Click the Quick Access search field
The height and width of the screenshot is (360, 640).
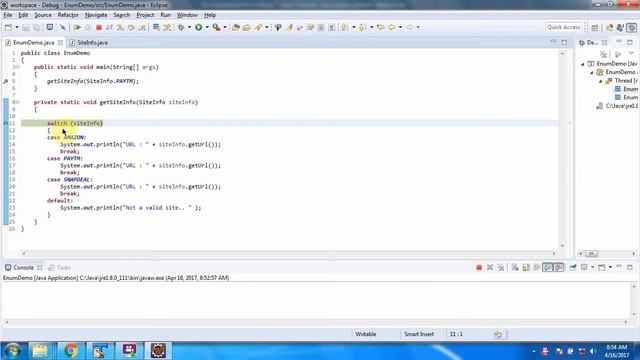(563, 27)
